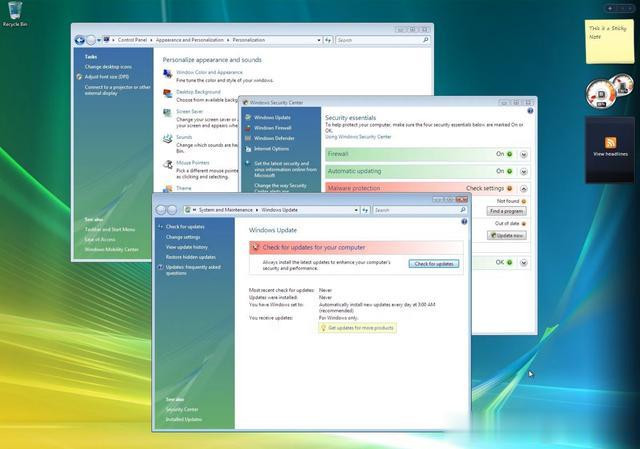Expand the Automatic updating section
Screen dimensions: 640x449
(x=524, y=172)
